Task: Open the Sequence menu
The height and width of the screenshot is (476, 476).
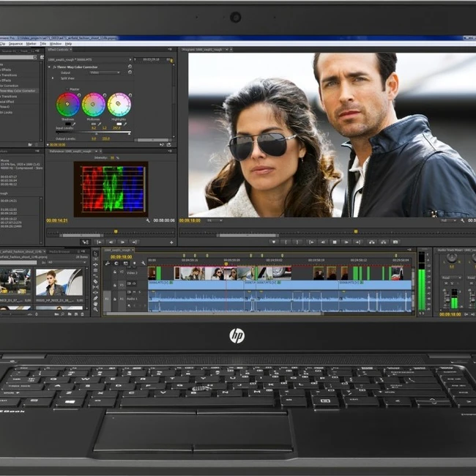Action: pos(15,44)
